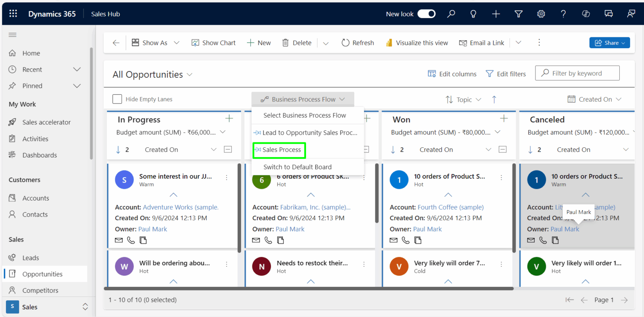Go to next page arrow

pyautogui.click(x=624, y=300)
